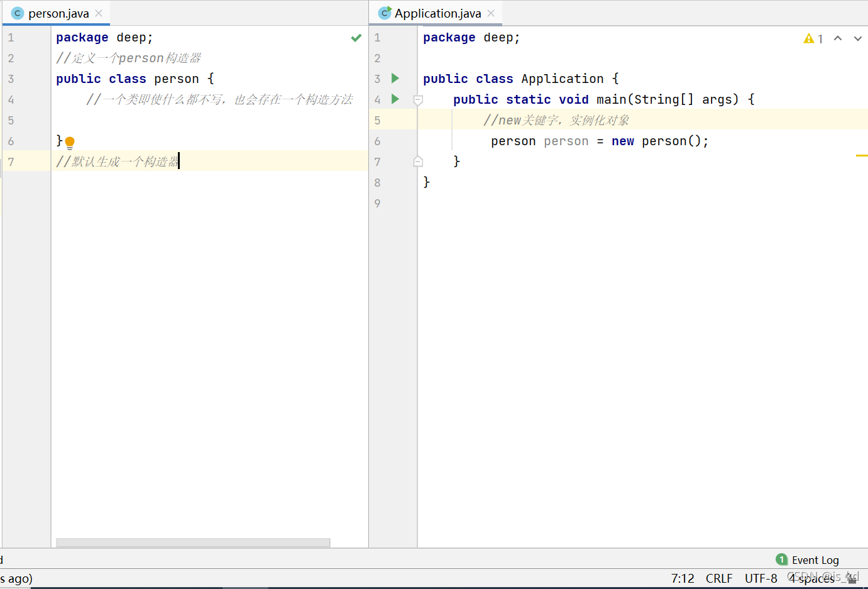Open the 4 spaces indent settings

point(812,578)
